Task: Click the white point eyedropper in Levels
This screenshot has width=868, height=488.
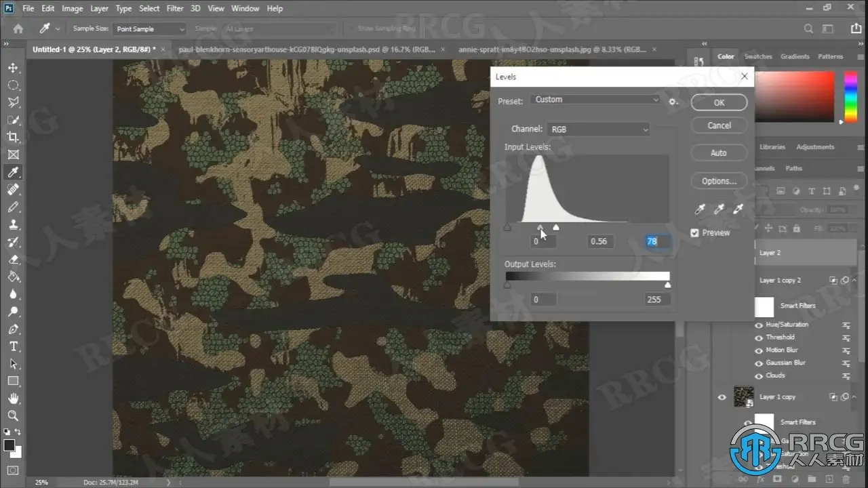Action: pos(737,209)
